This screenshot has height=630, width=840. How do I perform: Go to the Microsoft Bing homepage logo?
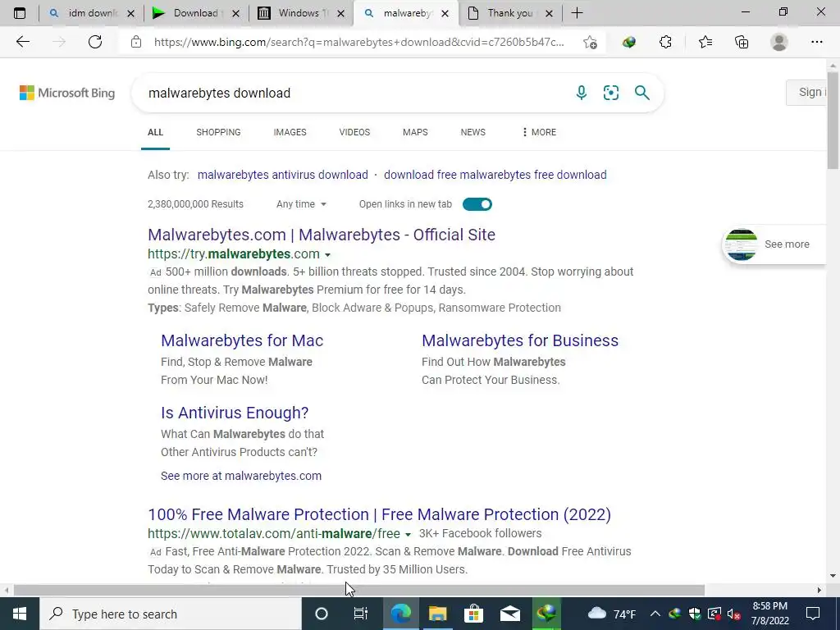(67, 93)
